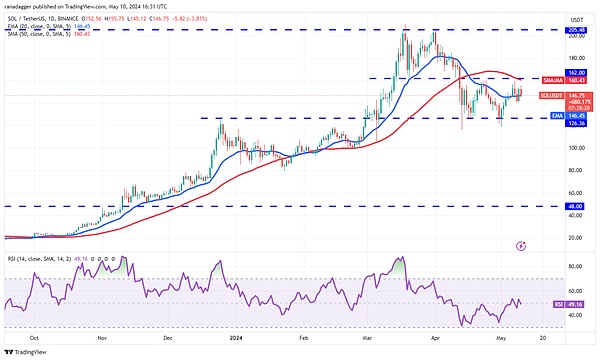Click the SMA 50 indicator legend
The width and height of the screenshot is (600, 360).
49,34
